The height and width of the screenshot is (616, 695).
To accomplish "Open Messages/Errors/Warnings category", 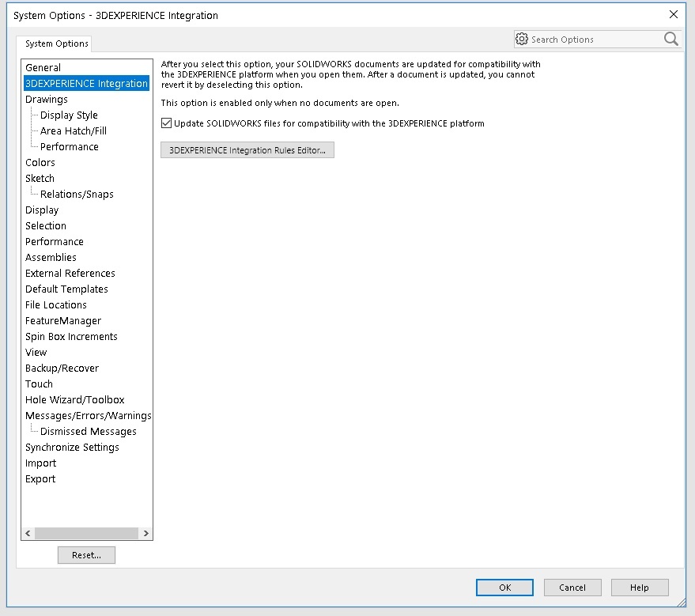I will [x=89, y=416].
